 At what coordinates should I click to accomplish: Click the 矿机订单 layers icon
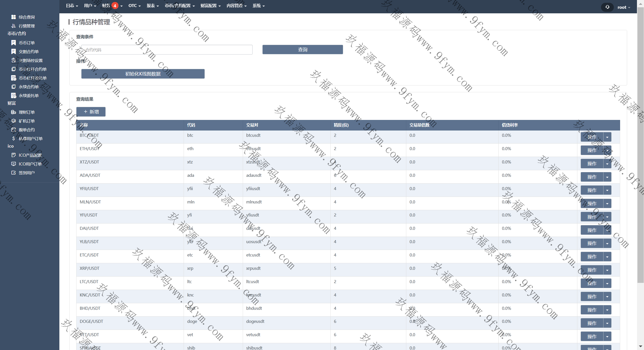coord(14,121)
